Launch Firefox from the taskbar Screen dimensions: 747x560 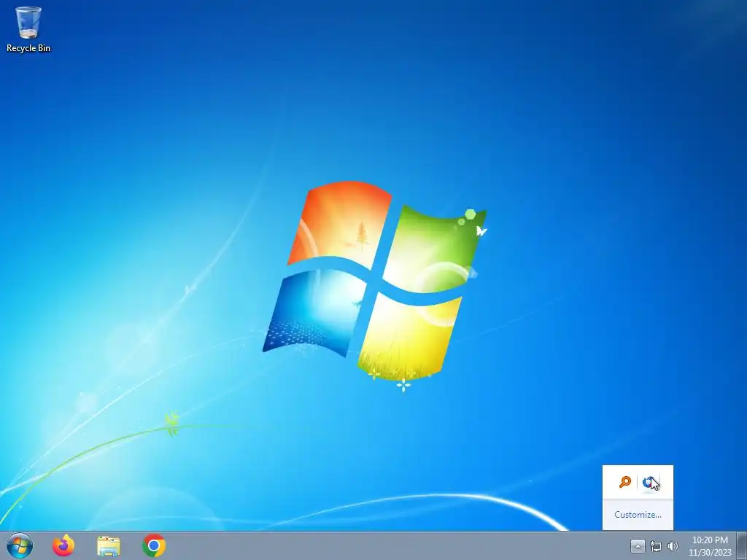coord(63,545)
